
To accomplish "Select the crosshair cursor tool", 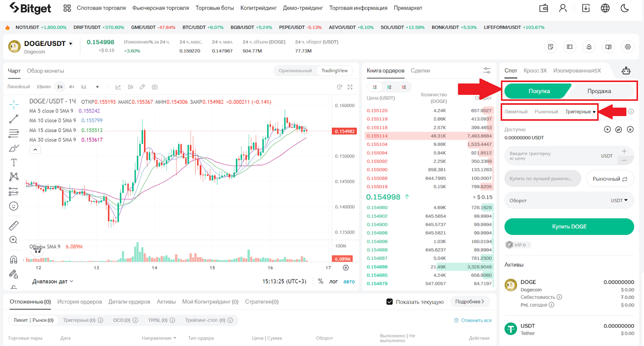I will (x=14, y=105).
